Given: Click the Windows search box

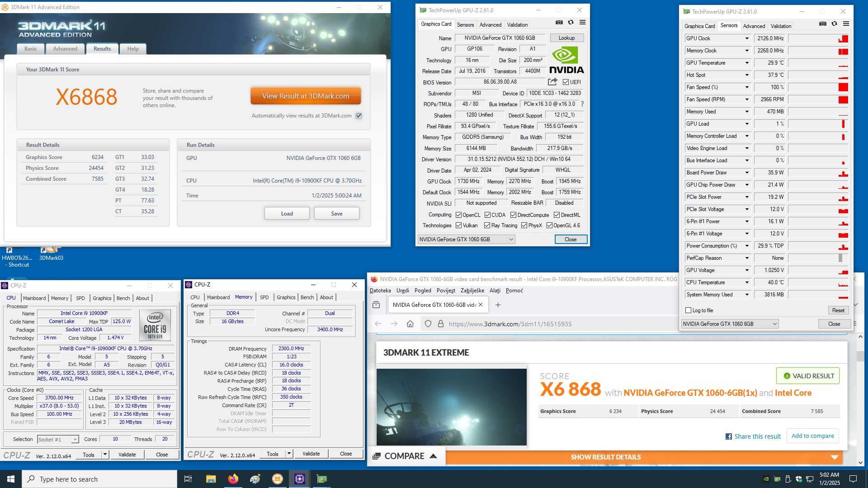Looking at the screenshot, I should 99,479.
